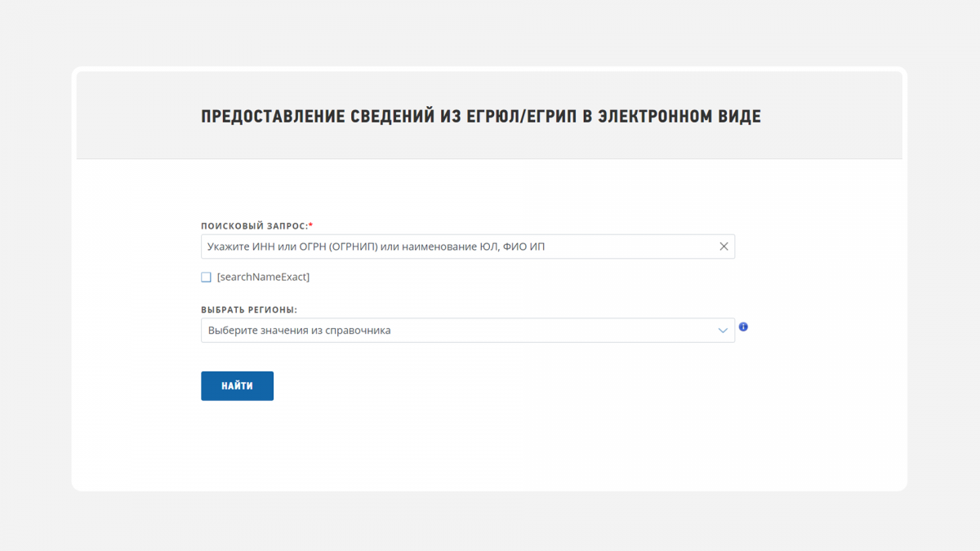
Task: Click the 'Укажите ИНН или ОГРН' placeholder text
Action: click(x=269, y=247)
